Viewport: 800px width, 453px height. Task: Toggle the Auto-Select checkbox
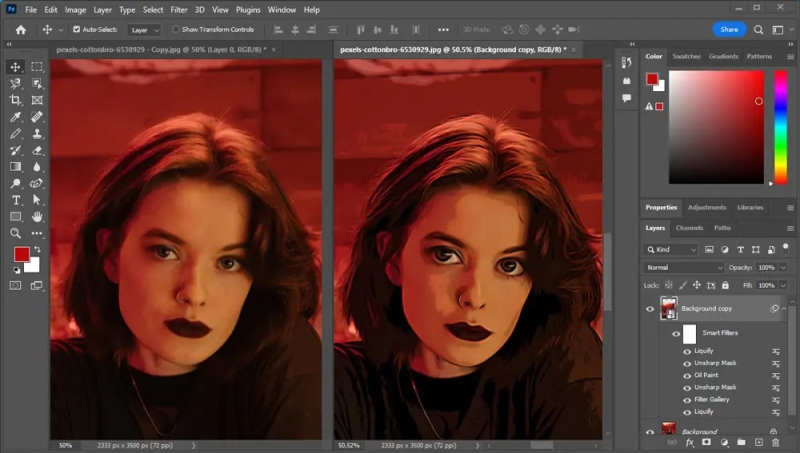[x=77, y=30]
